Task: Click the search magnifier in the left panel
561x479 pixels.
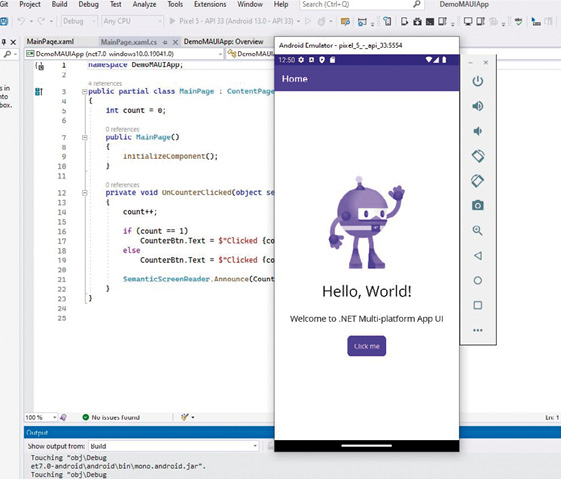Action: pos(7,54)
